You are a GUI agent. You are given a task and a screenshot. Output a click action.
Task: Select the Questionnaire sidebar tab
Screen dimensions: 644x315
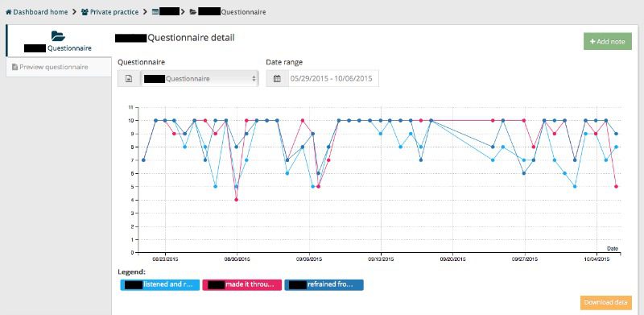pyautogui.click(x=59, y=41)
